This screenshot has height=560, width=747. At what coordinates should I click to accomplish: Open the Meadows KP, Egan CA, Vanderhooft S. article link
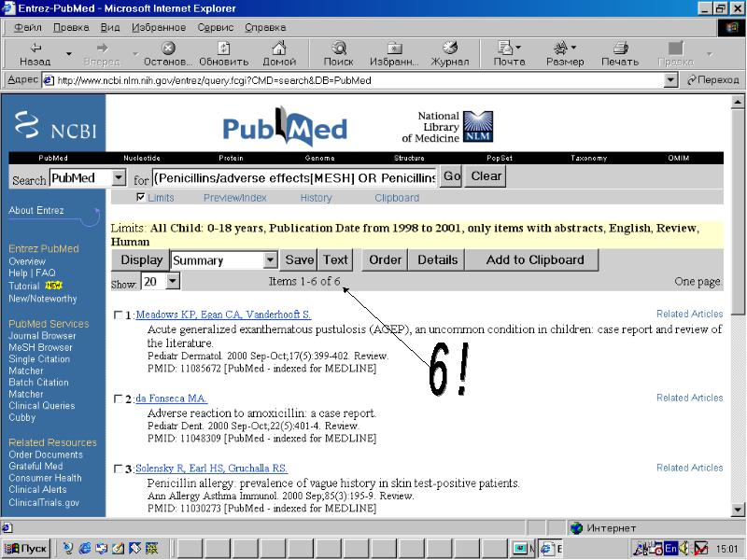click(223, 315)
